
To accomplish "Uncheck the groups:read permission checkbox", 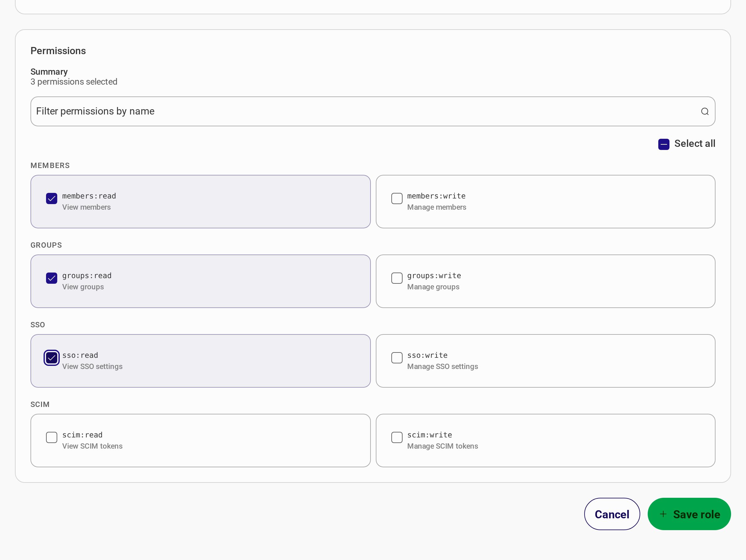I will (x=52, y=278).
